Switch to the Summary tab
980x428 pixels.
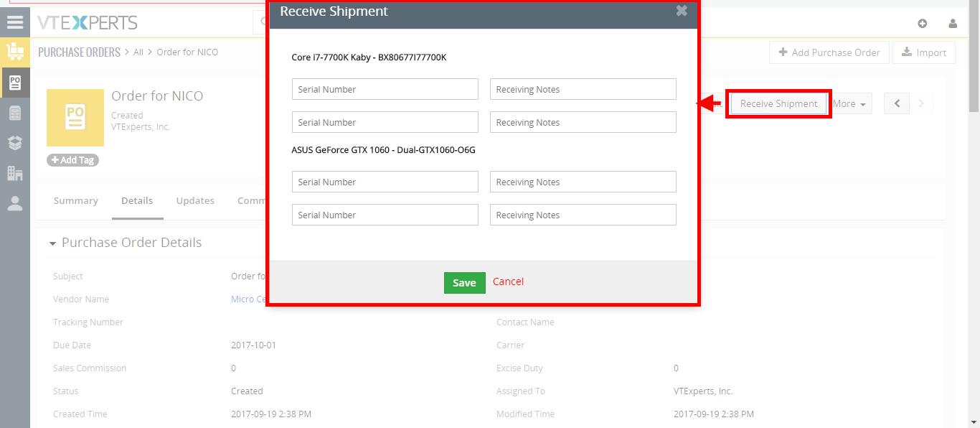tap(76, 201)
